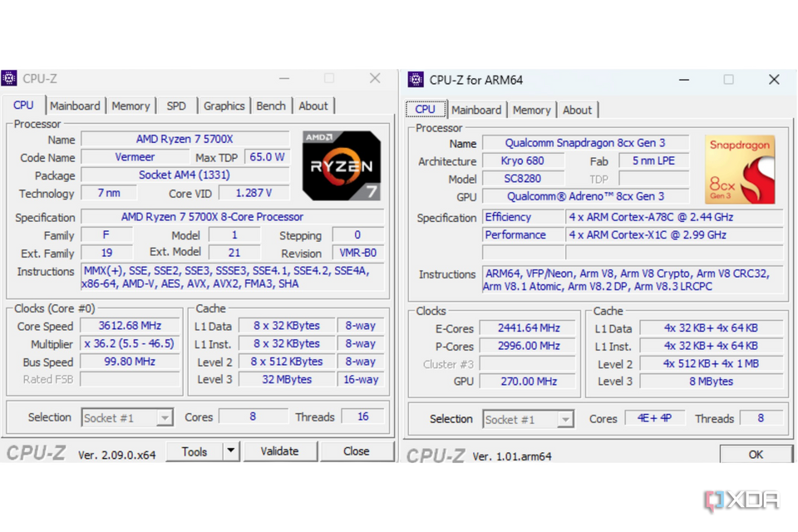Image resolution: width=798 pixels, height=532 pixels.
Task: Open the Graphics tab
Action: (x=224, y=106)
